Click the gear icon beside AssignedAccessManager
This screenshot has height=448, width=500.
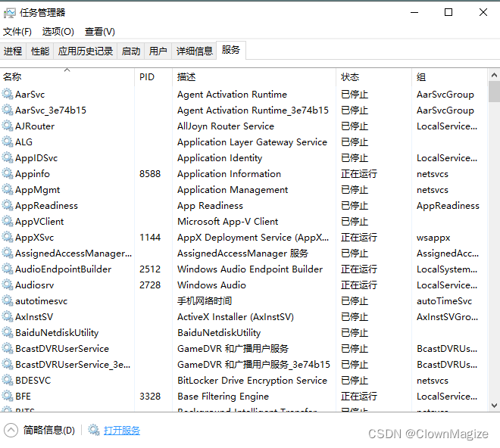coord(8,253)
